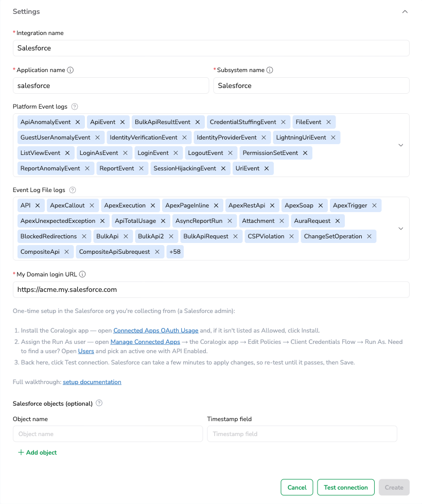The height and width of the screenshot is (504, 422).
Task: Show the +58 hidden log types
Action: click(175, 252)
